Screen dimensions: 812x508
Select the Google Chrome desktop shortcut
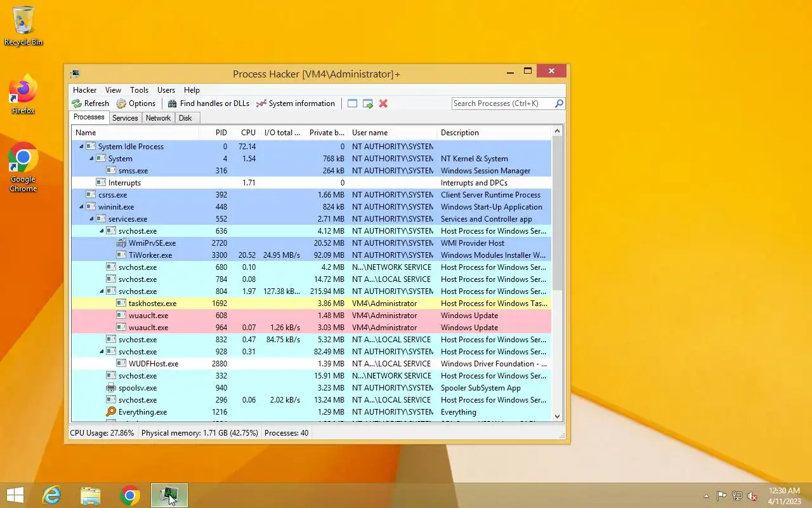(x=23, y=167)
